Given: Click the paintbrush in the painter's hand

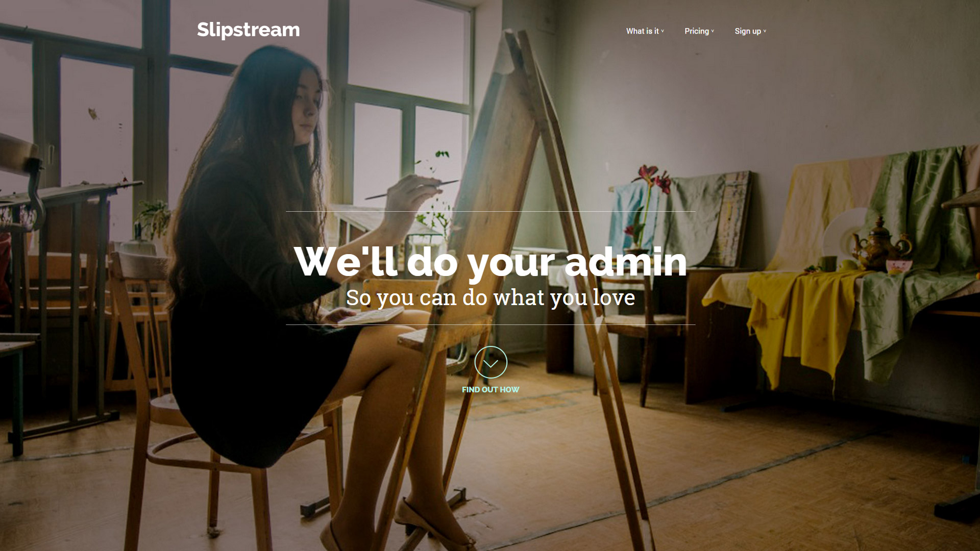Looking at the screenshot, I should 411,189.
